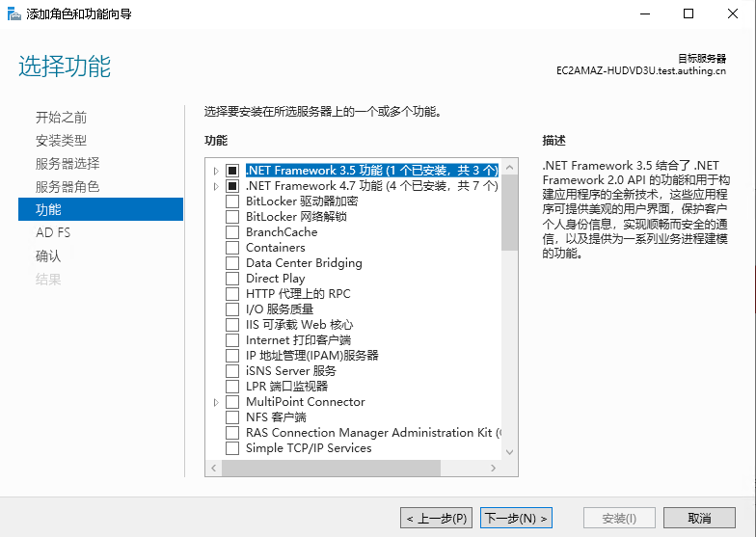Image resolution: width=756 pixels, height=537 pixels.
Task: Check iSNS Server 服务 checkbox
Action: click(232, 371)
